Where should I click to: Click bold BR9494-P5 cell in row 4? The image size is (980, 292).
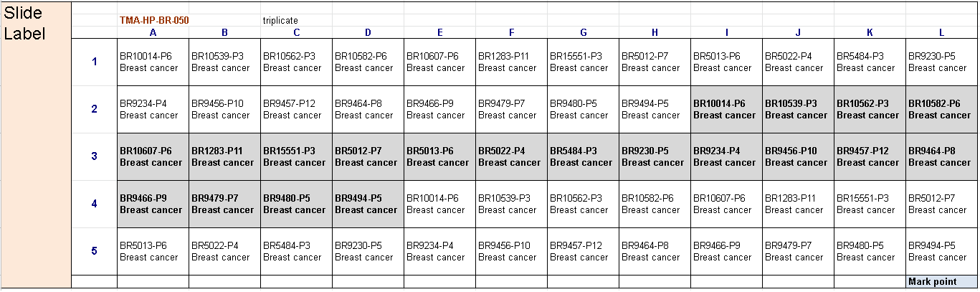368,204
